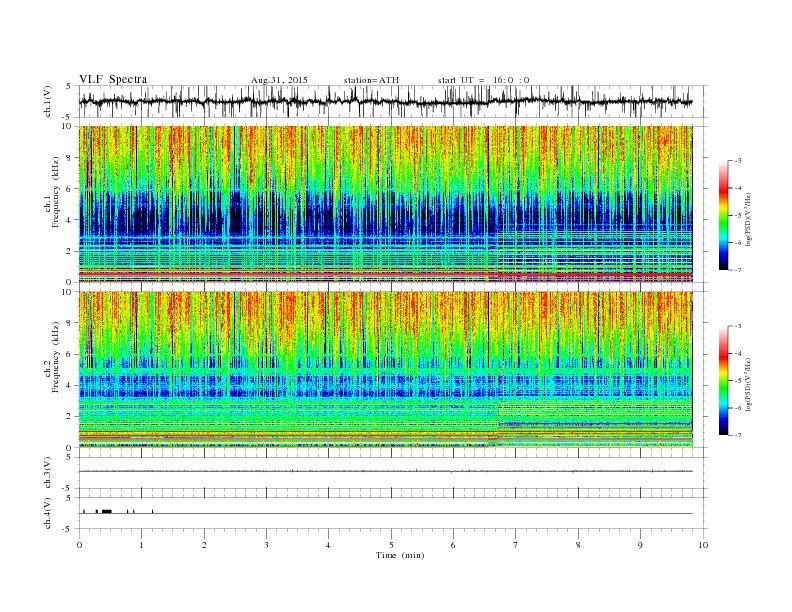
Task: Click the ch.4 pulse marks near minute 0.5
Action: 107,512
